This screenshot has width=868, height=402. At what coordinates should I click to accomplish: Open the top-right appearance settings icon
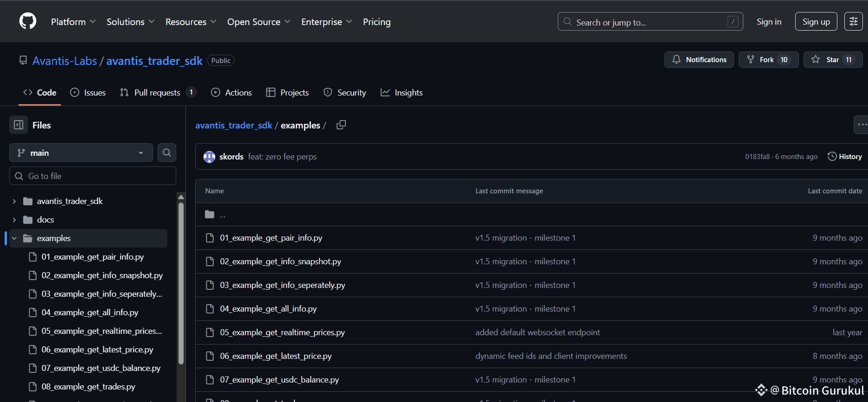(853, 22)
